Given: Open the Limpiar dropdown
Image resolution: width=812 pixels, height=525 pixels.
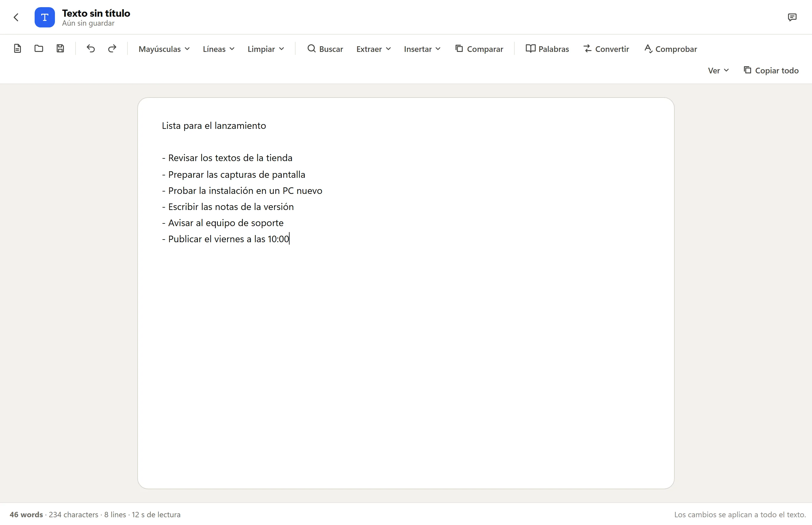Looking at the screenshot, I should point(266,49).
